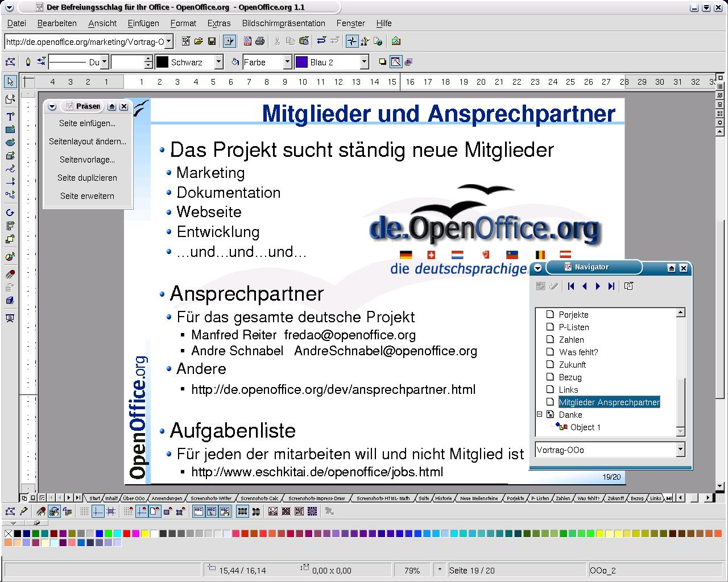
Task: Jump to last slide in Navigator
Action: [611, 286]
